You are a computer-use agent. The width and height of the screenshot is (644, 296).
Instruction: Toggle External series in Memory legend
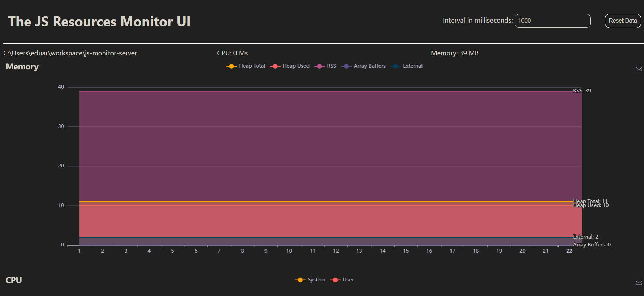[406, 66]
